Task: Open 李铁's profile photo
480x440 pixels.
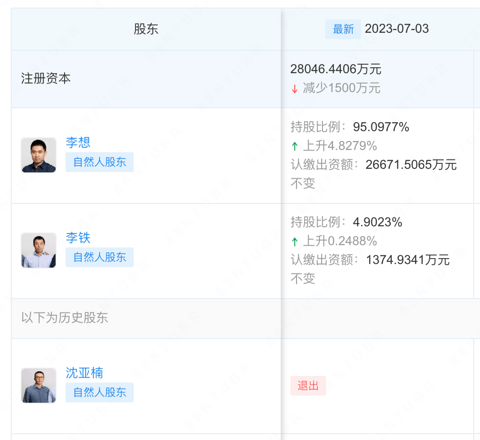Action: (39, 250)
